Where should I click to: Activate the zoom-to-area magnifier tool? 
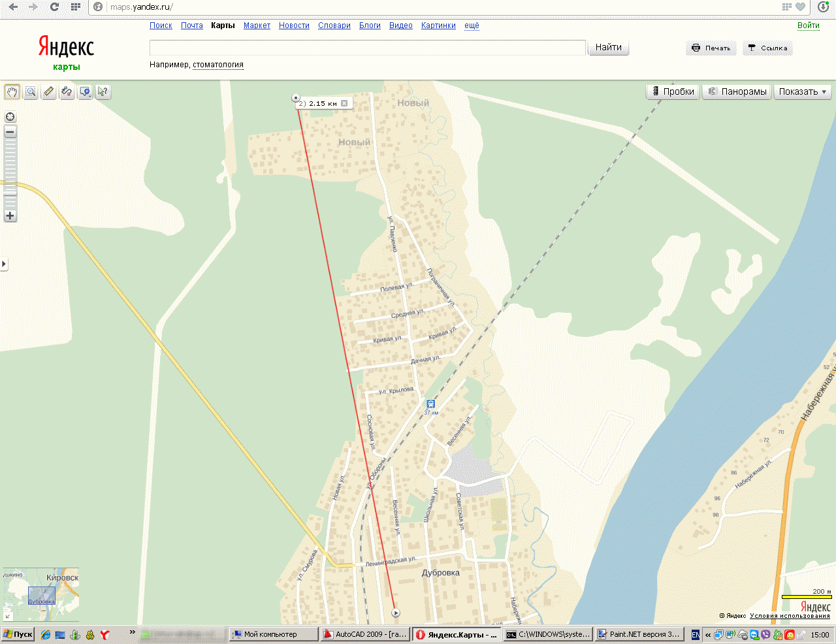[x=31, y=92]
